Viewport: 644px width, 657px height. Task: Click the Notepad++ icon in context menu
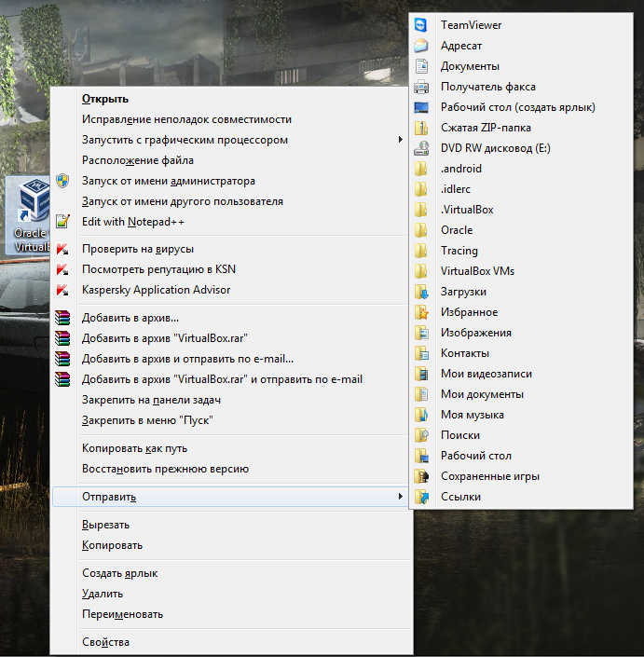62,222
